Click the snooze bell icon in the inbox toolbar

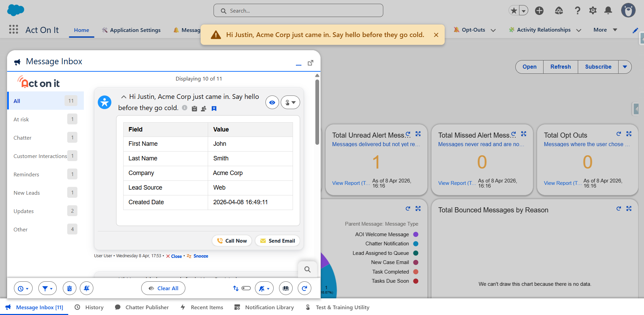click(x=86, y=288)
